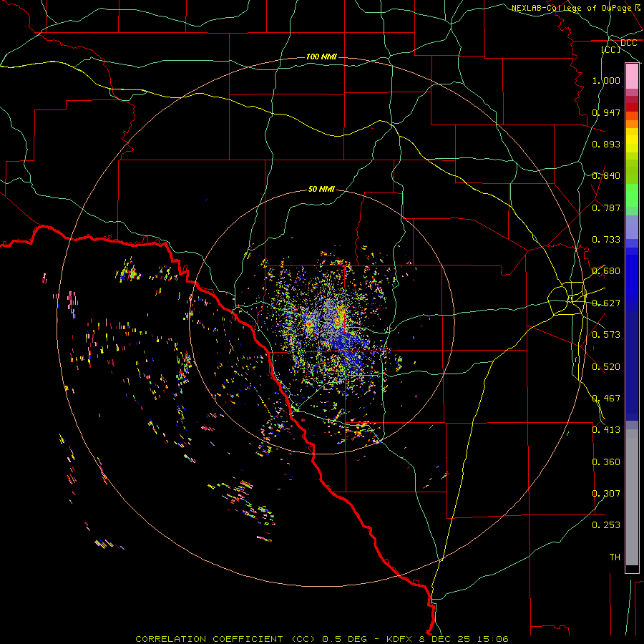Image resolution: width=644 pixels, height=644 pixels.
Task: Click the "DCC" product label
Action: click(x=628, y=43)
